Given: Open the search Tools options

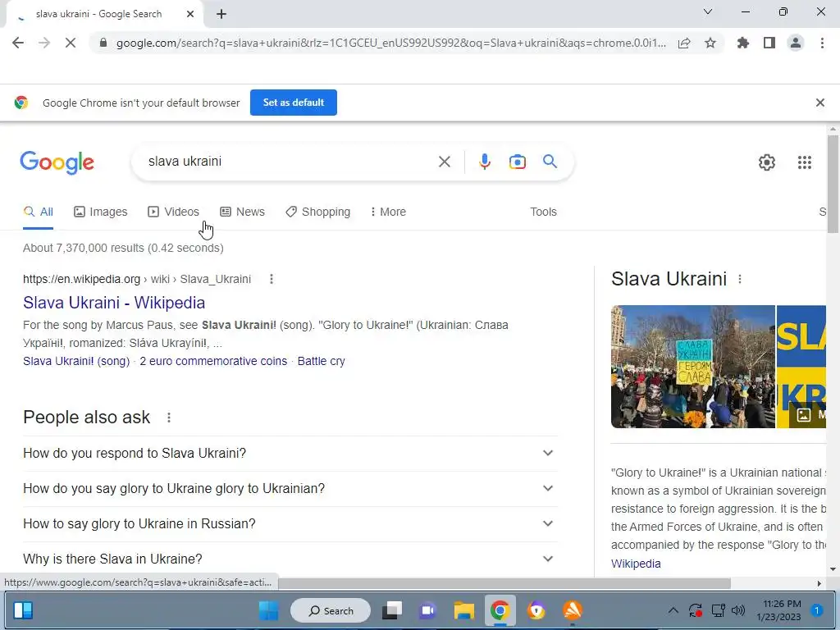Looking at the screenshot, I should tap(543, 212).
